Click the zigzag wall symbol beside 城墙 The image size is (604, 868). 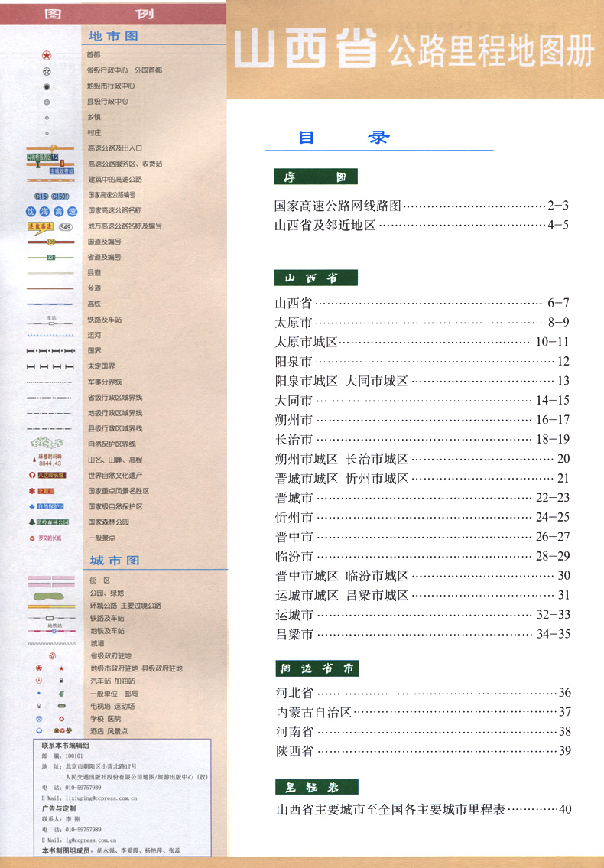pos(51,644)
